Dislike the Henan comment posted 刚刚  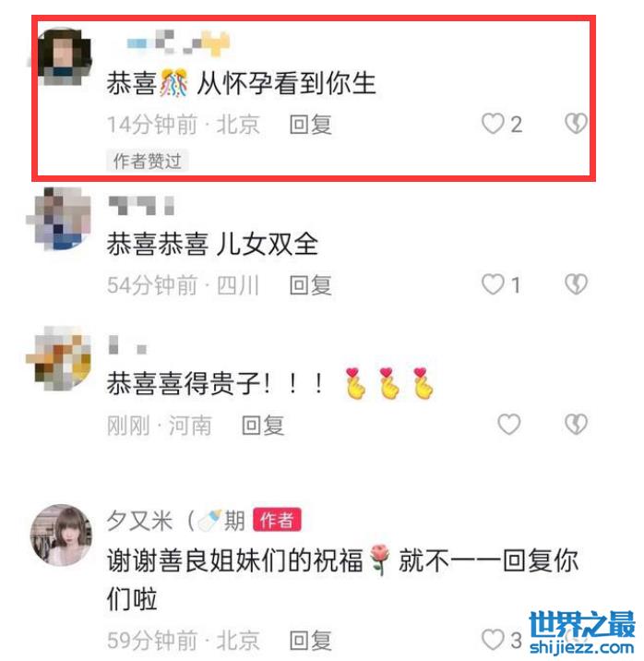point(576,424)
